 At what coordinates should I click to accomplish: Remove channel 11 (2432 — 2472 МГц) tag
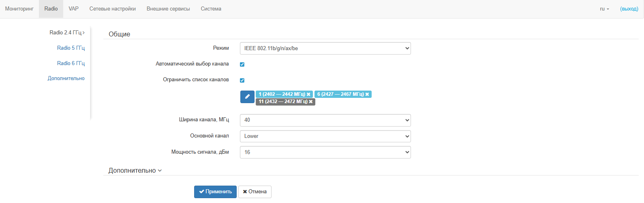click(x=311, y=101)
